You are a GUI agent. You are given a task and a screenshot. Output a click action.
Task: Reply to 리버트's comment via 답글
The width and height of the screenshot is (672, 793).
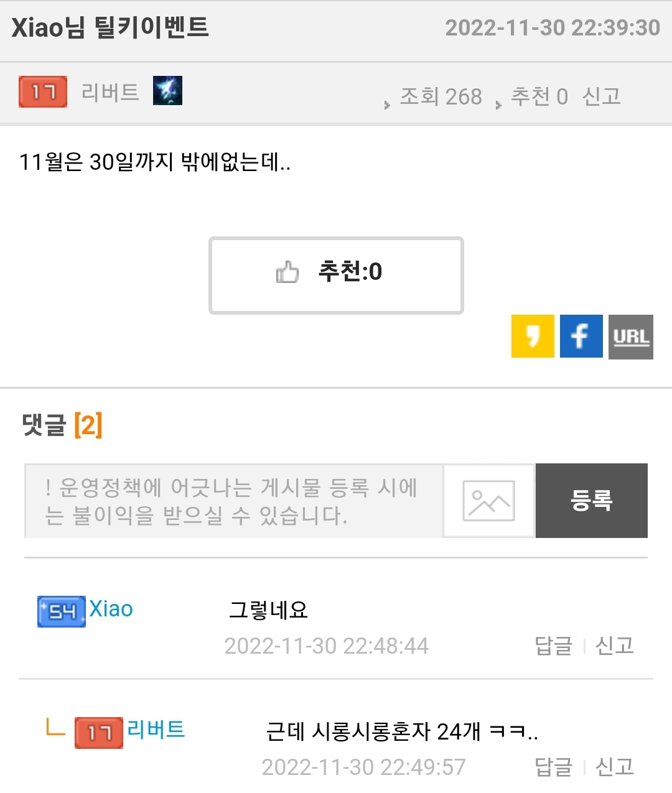pos(553,767)
